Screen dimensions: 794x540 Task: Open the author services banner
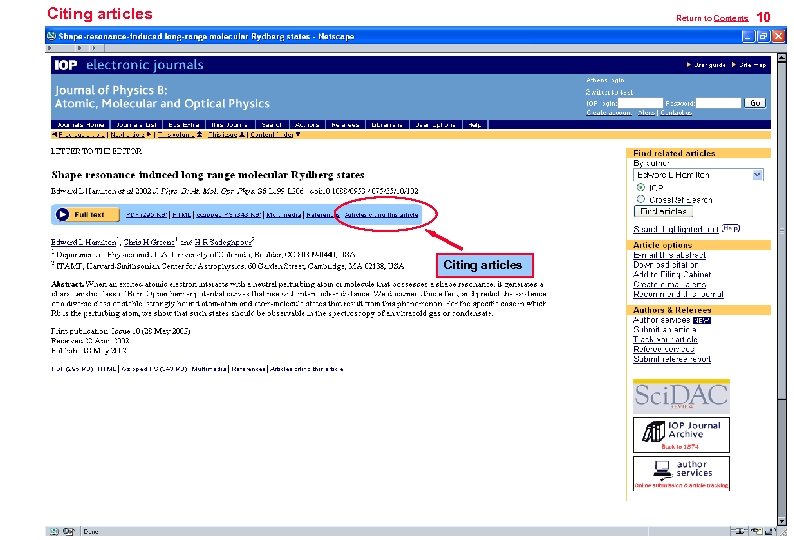pyautogui.click(x=681, y=473)
